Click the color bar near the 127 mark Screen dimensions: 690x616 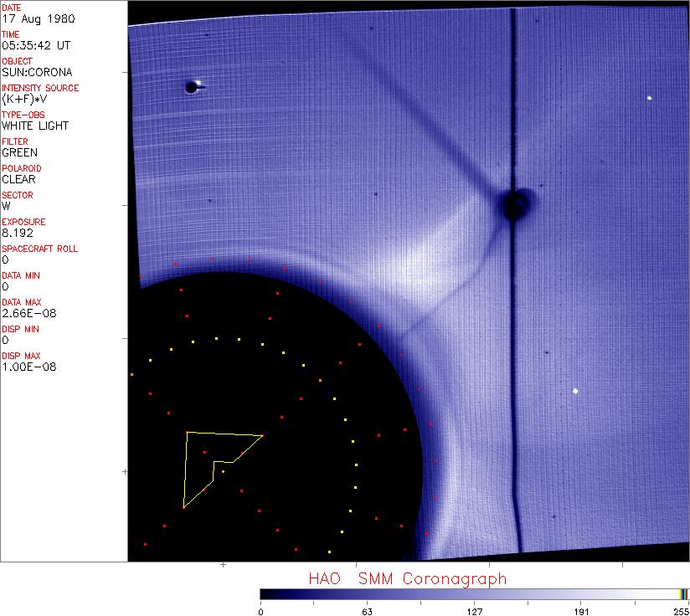(474, 594)
